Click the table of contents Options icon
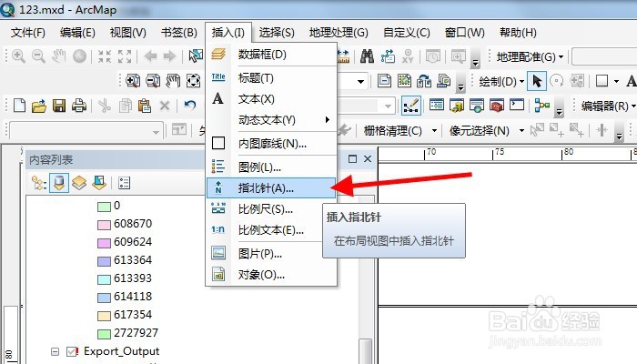Viewport: 637px width, 364px height. coord(125,183)
